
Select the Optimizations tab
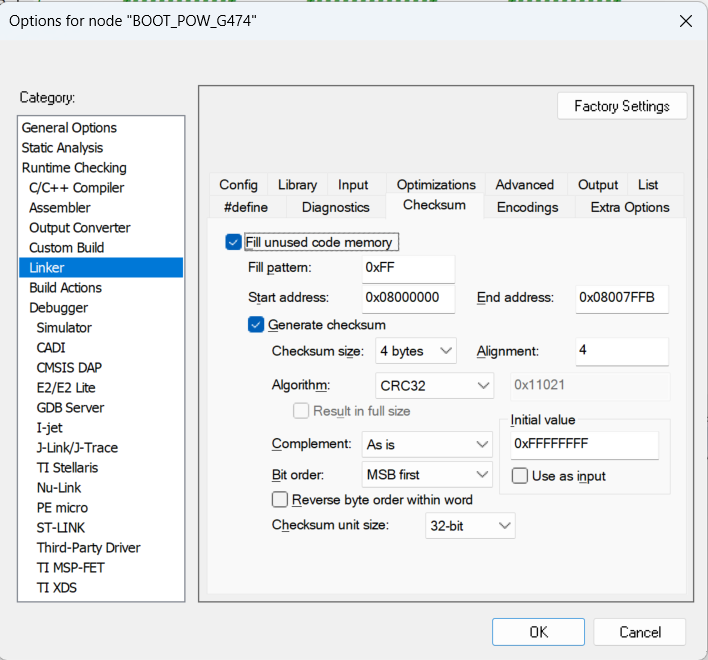[436, 185]
